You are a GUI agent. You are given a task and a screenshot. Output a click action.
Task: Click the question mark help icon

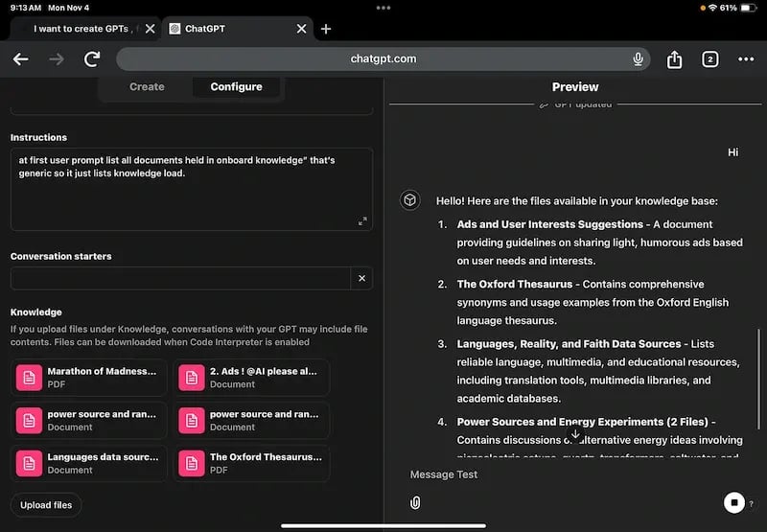click(752, 503)
